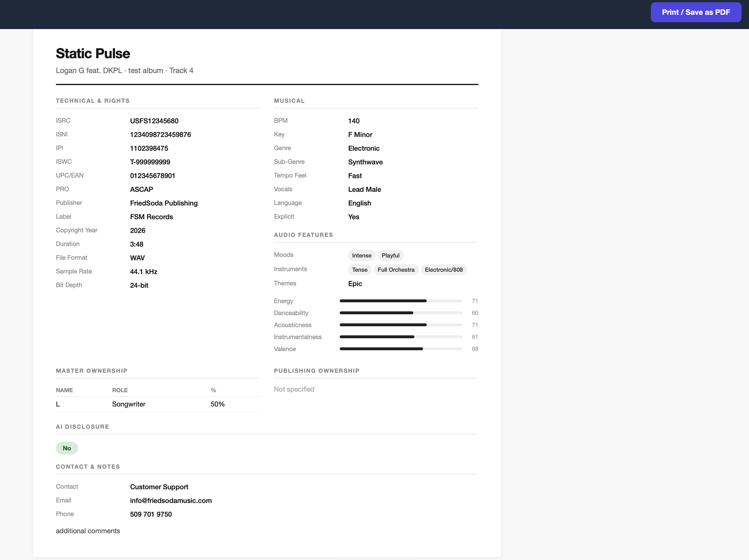This screenshot has height=560, width=749.
Task: Click the Danceability level bar
Action: pyautogui.click(x=401, y=313)
